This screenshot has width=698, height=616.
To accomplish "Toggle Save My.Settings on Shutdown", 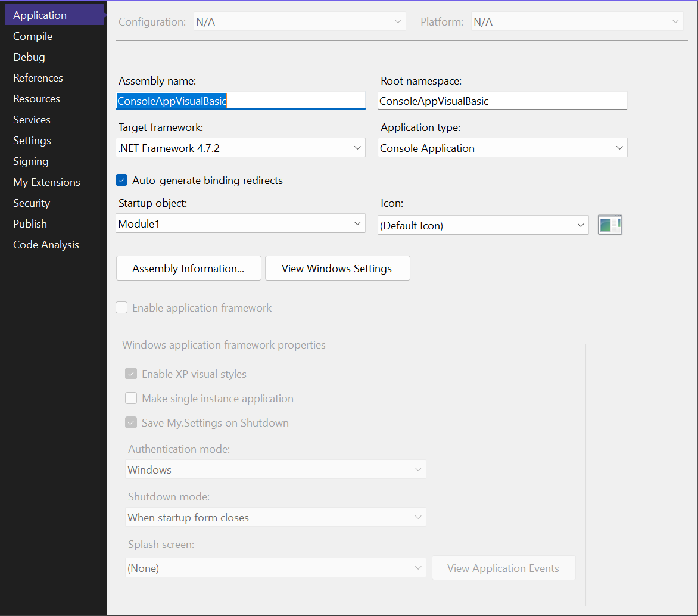I will coord(131,422).
